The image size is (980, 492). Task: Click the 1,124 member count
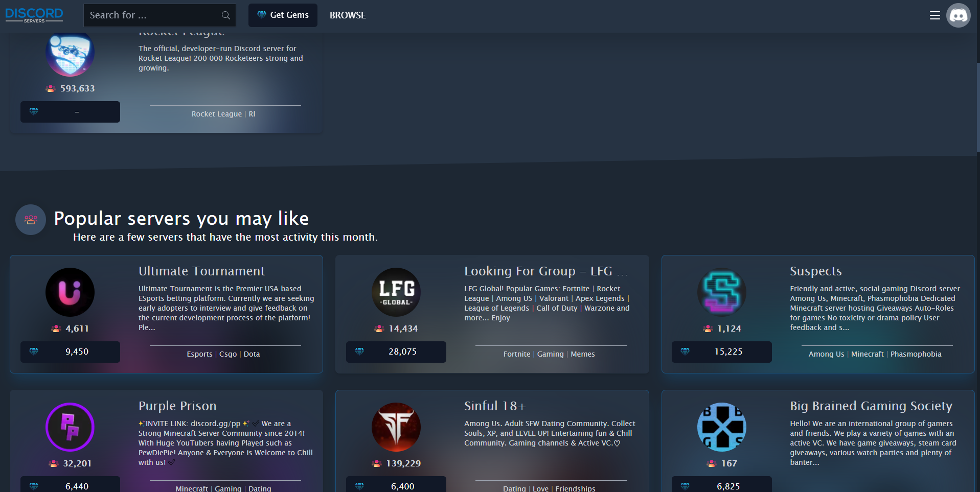pyautogui.click(x=729, y=329)
